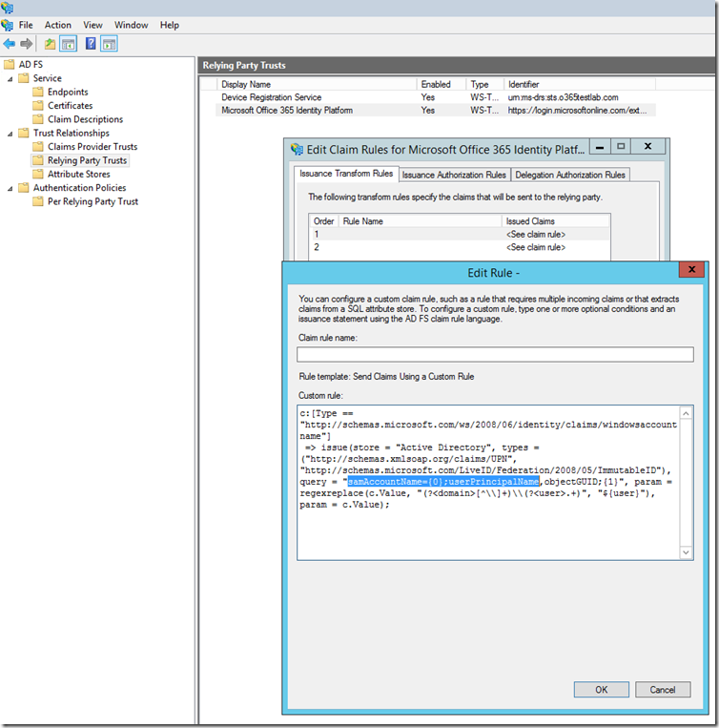
Task: Click the Claim Descriptions folder icon
Action: [x=38, y=119]
